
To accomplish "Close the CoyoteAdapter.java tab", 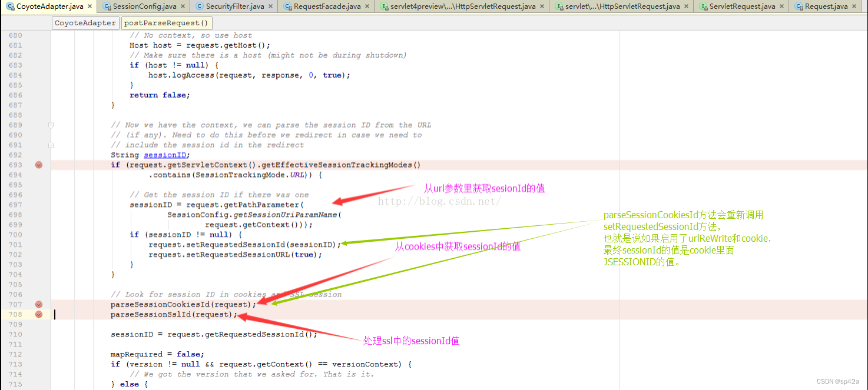I will 90,6.
